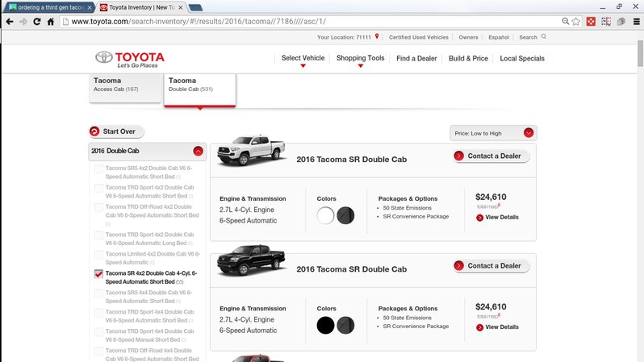Click the Search magnifier icon in top bar
Screen dimensions: 644x362
click(543, 36)
